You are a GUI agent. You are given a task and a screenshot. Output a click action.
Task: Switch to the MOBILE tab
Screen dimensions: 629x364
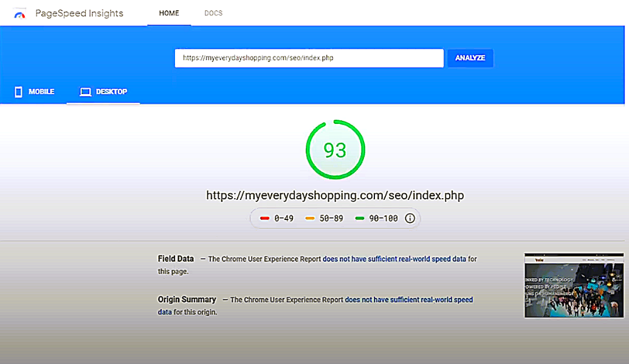point(34,92)
